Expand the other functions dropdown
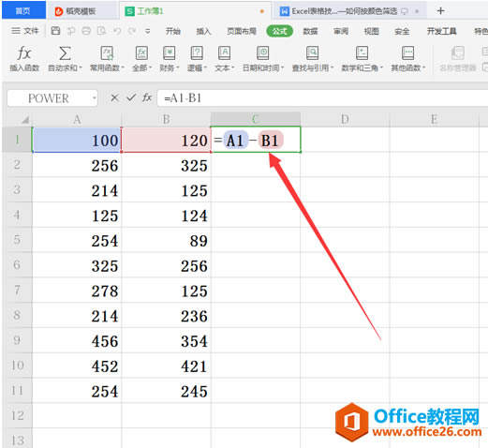This screenshot has height=448, width=488. [x=423, y=67]
